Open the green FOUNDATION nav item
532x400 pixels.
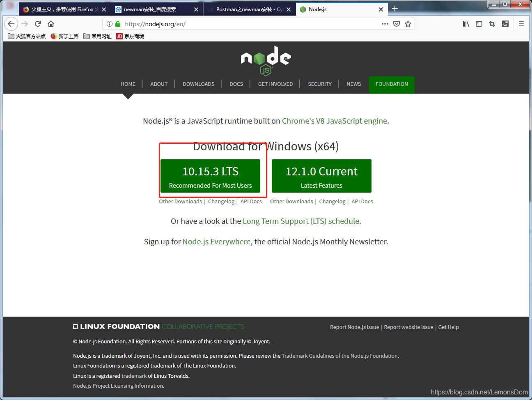[392, 85]
